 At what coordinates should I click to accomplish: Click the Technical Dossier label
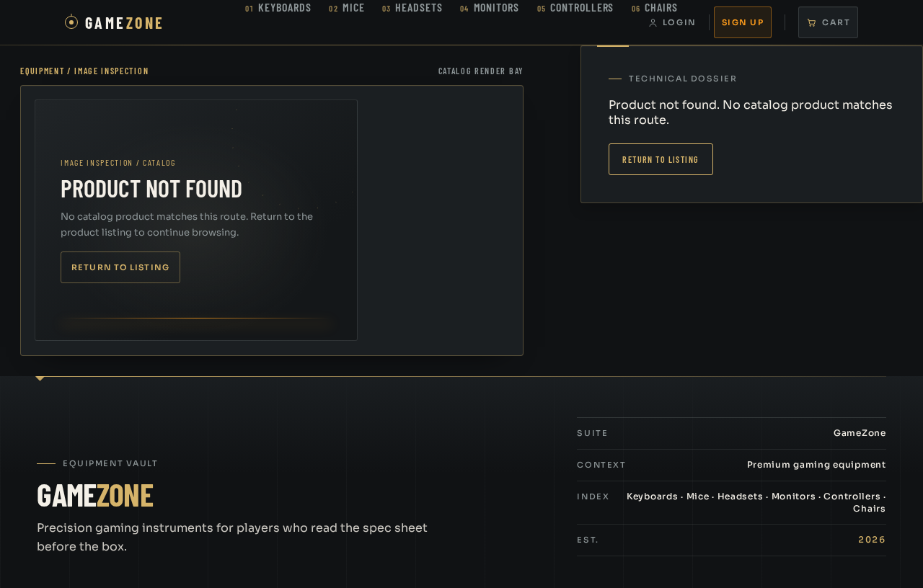[683, 79]
